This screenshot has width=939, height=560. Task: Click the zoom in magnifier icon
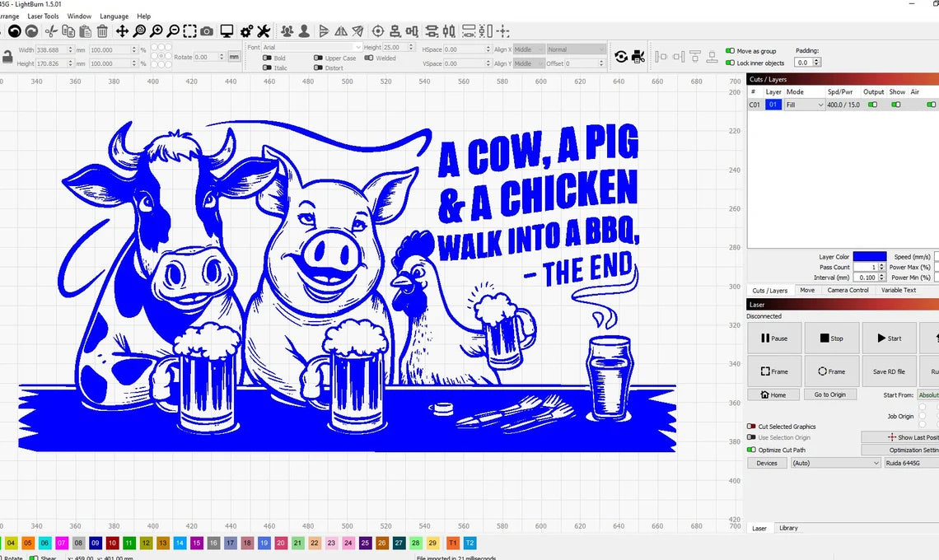click(156, 31)
